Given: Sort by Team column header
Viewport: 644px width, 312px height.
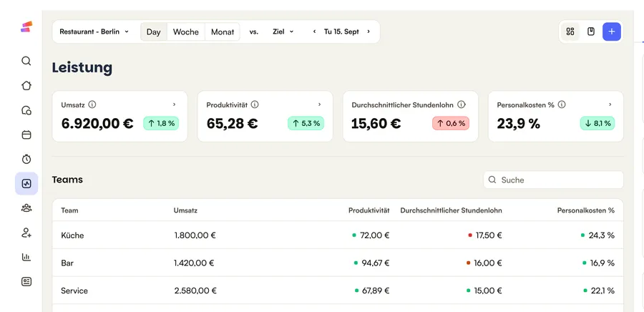Looking at the screenshot, I should click(x=69, y=210).
